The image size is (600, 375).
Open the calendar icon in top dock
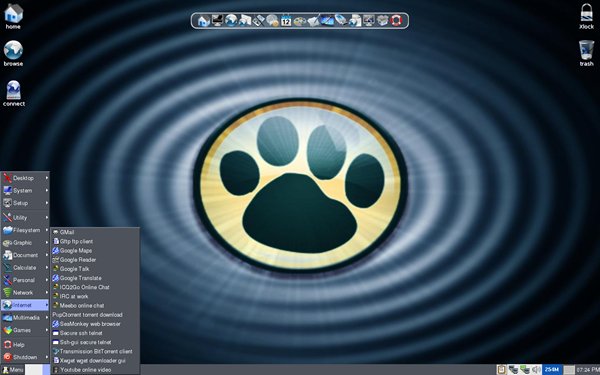pos(286,20)
